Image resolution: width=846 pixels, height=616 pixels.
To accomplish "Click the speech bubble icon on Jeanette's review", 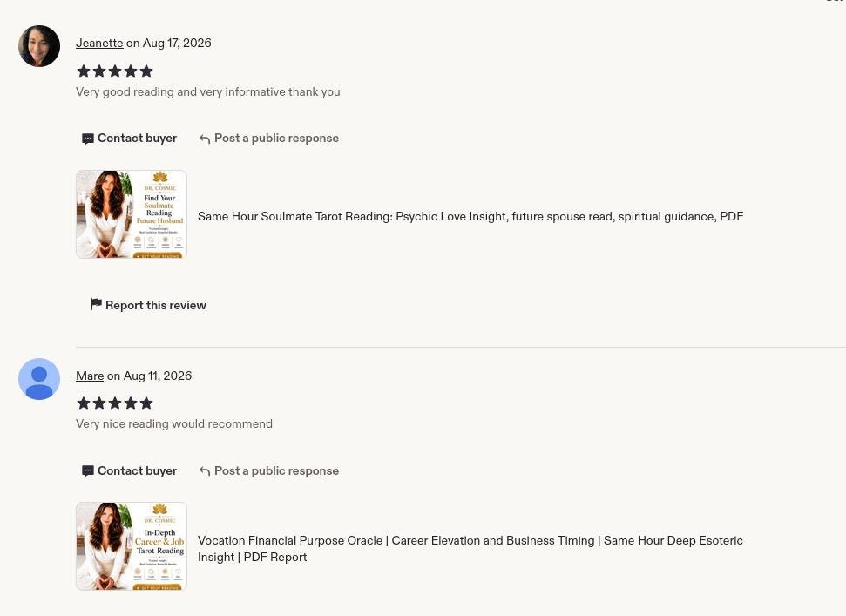I will pos(87,139).
